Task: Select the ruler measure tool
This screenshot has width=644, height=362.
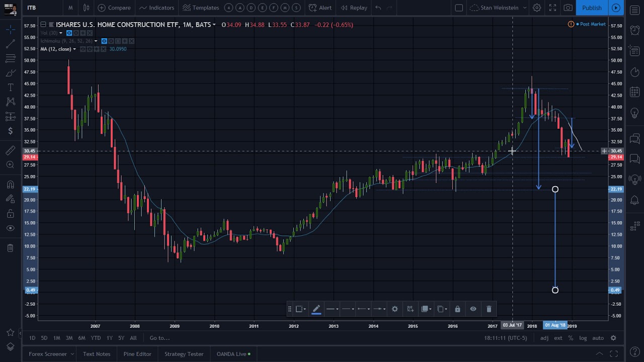Action: (x=10, y=150)
